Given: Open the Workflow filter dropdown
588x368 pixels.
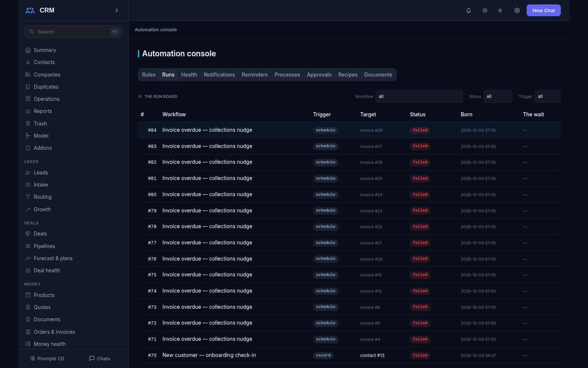Looking at the screenshot, I should coord(419,96).
